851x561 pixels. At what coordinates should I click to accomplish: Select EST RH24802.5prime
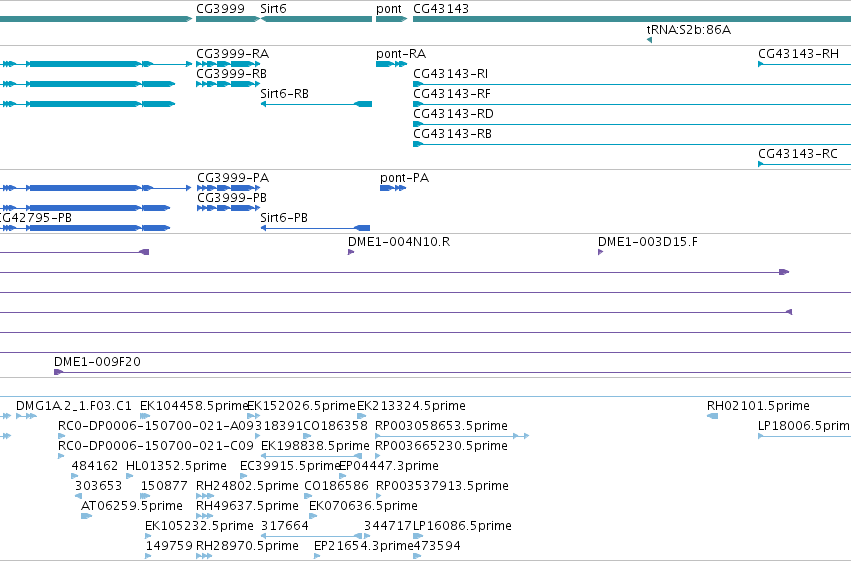coord(247,486)
